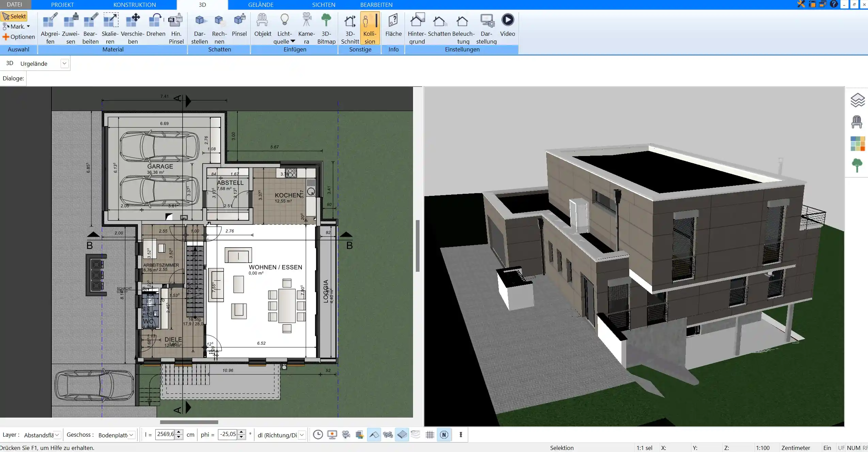868x452 pixels.
Task: Open furniture catalog chair icon in sidebar
Action: click(857, 122)
